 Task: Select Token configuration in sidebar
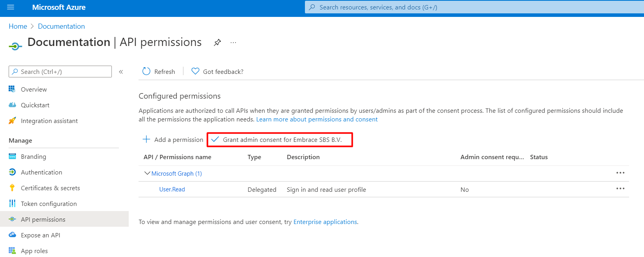click(x=49, y=204)
